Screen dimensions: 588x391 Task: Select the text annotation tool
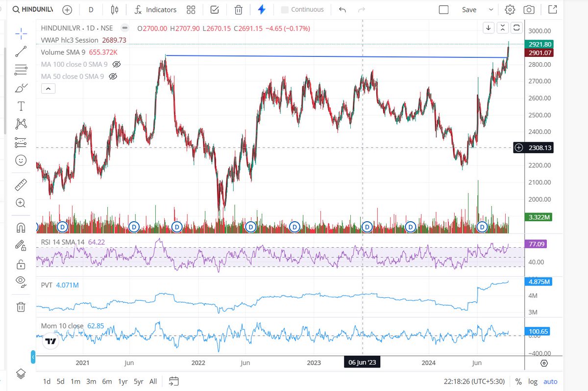[21, 106]
